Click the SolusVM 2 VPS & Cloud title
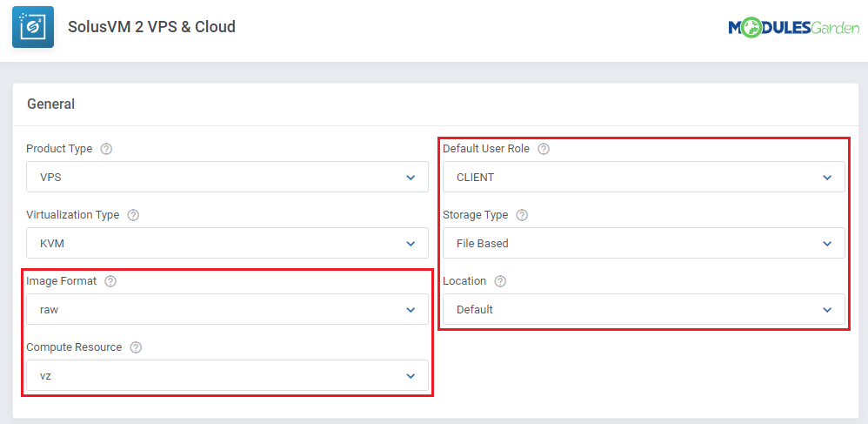This screenshot has width=868, height=424. pyautogui.click(x=151, y=27)
